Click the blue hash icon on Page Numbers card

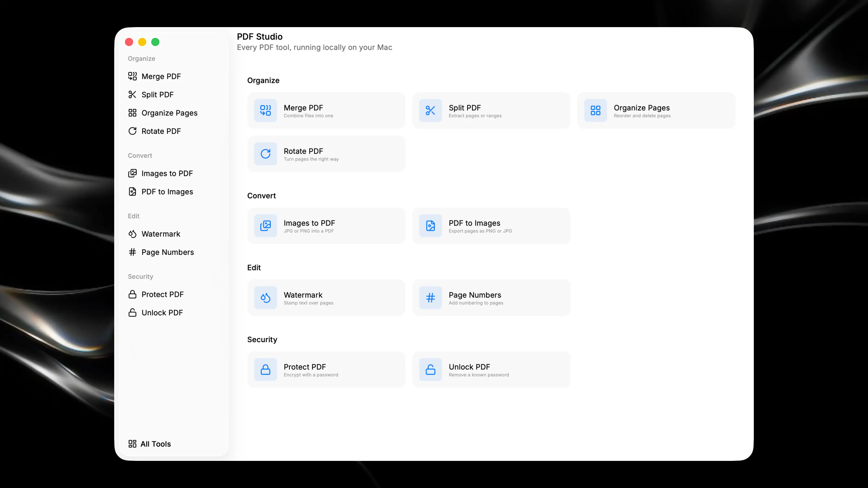pyautogui.click(x=430, y=297)
